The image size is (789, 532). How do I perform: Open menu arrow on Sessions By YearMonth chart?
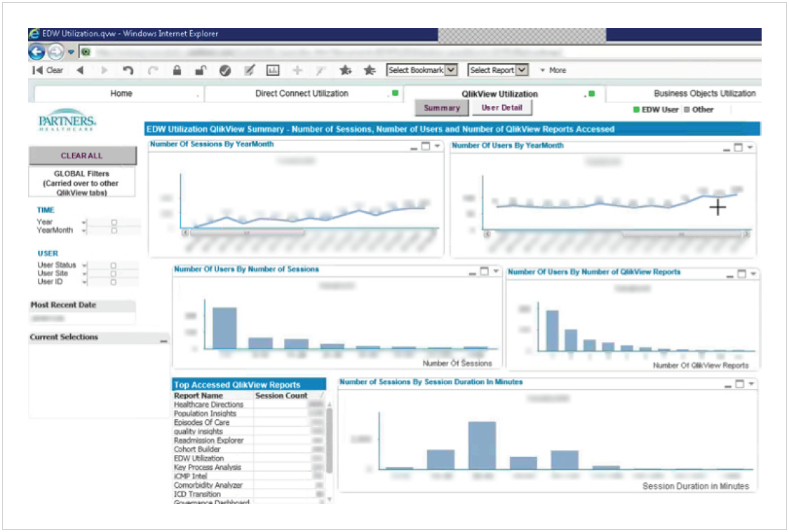point(437,146)
